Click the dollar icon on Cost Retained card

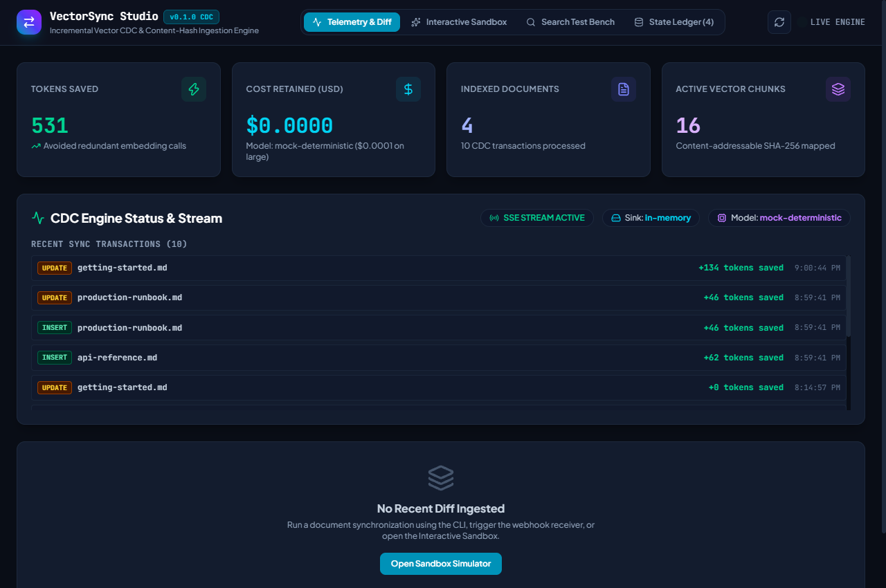(x=408, y=89)
